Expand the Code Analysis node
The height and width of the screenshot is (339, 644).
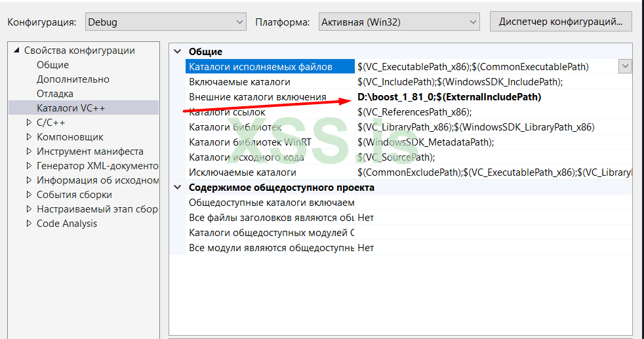point(29,223)
